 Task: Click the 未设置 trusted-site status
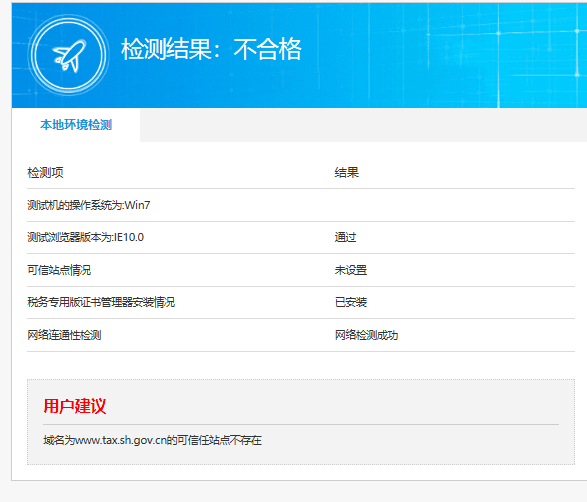coord(351,270)
